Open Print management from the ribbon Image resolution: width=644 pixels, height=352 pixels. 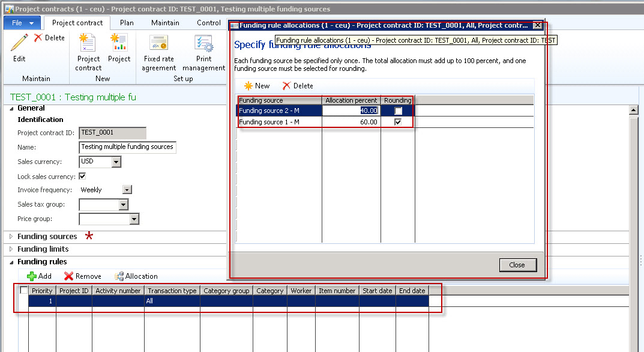pyautogui.click(x=204, y=43)
